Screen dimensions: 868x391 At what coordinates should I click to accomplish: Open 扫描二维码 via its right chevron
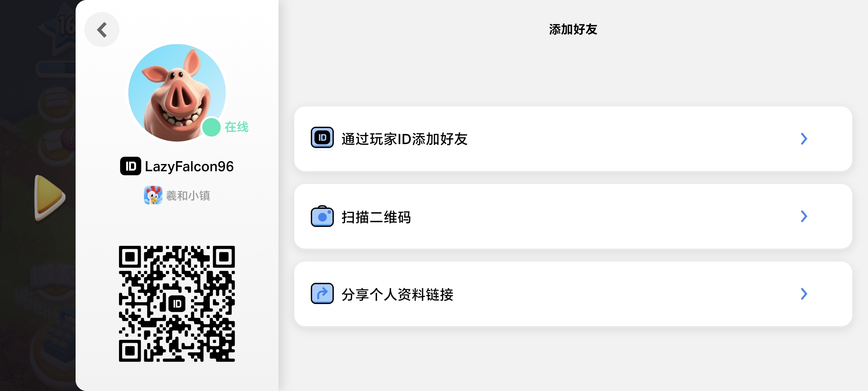803,216
